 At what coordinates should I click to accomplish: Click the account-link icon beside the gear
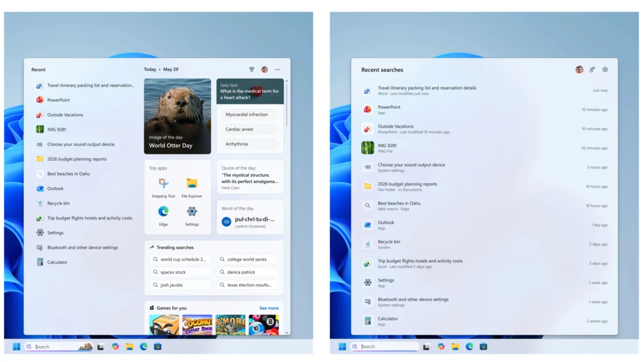coord(592,70)
